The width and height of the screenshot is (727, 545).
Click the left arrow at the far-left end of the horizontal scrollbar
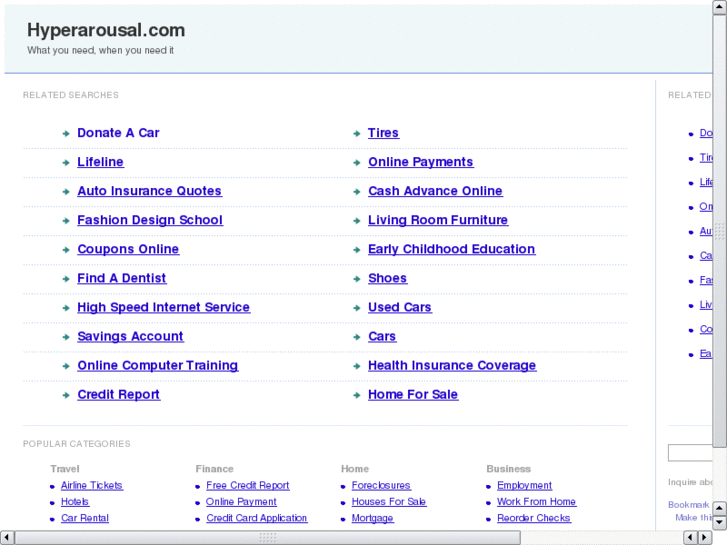click(x=7, y=538)
